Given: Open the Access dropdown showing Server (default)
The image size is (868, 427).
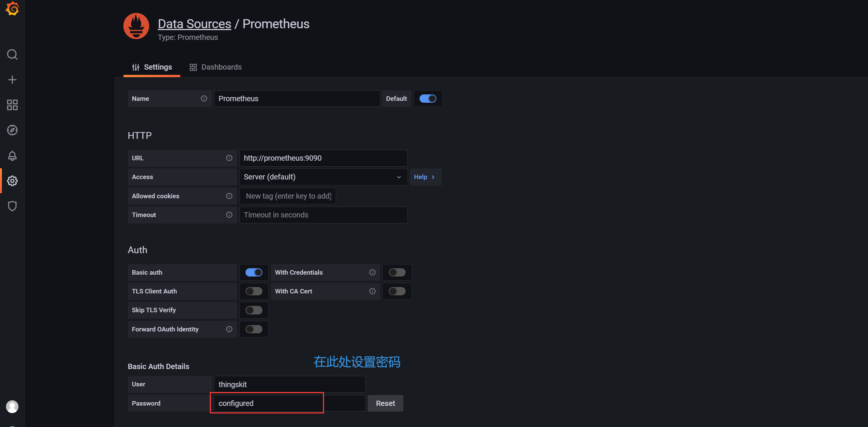Looking at the screenshot, I should coord(323,177).
